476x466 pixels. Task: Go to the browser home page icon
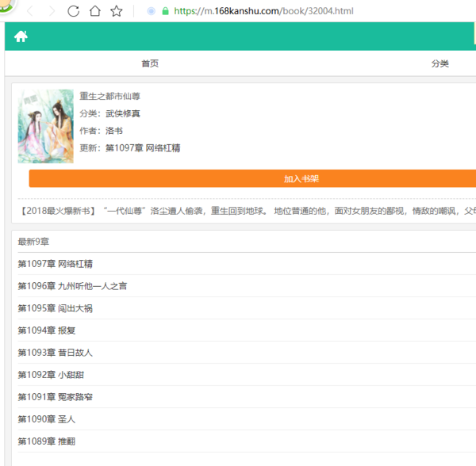point(94,11)
